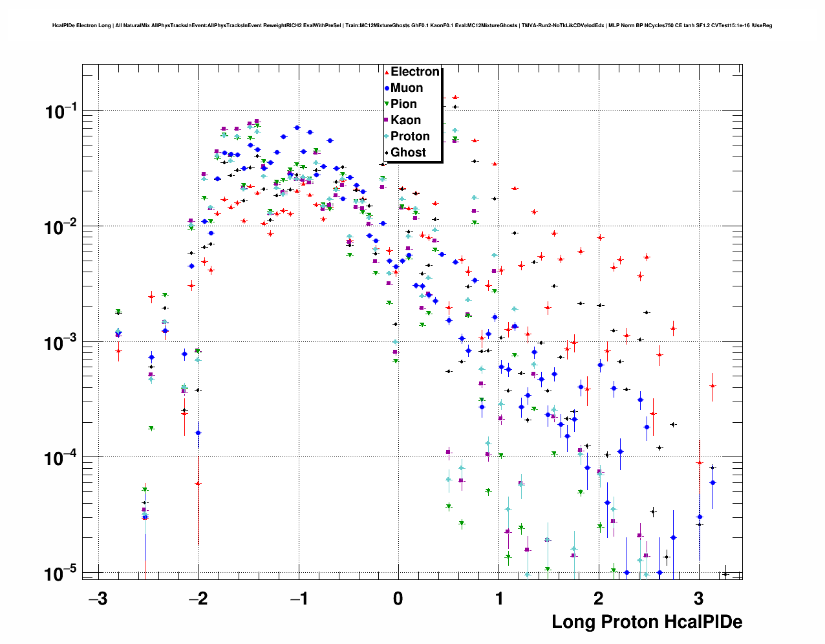The image size is (825, 644).
Task: Click the cyan Proton legend marker
Action: (x=387, y=136)
